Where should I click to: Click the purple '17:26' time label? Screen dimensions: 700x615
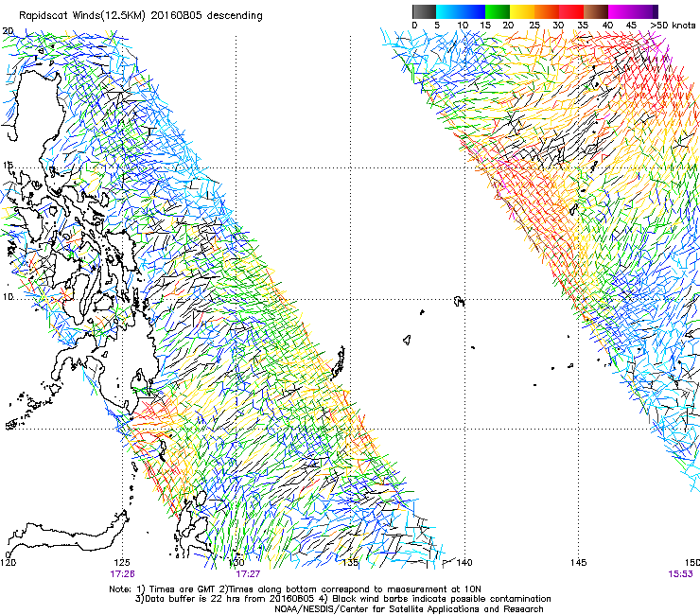pos(123,574)
